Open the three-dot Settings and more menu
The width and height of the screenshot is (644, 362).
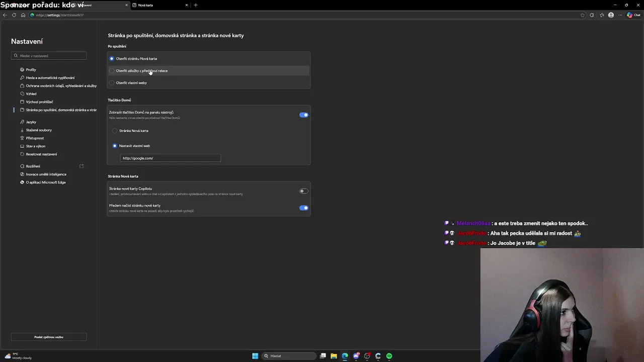click(620, 15)
